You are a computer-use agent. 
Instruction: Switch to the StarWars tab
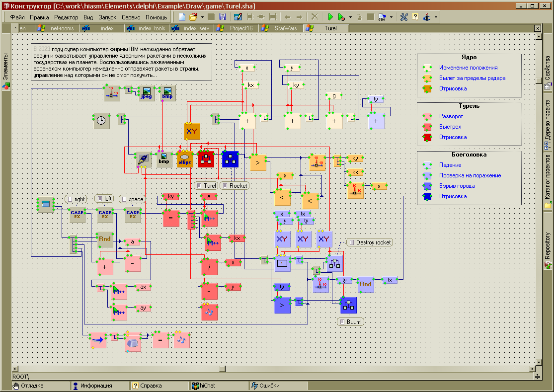[x=285, y=28]
